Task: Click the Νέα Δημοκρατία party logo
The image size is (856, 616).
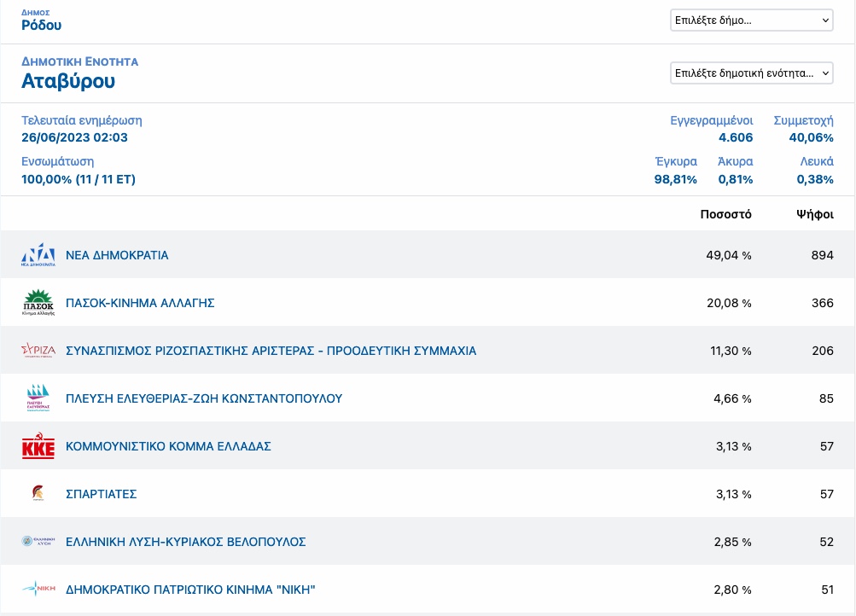Action: pos(38,255)
